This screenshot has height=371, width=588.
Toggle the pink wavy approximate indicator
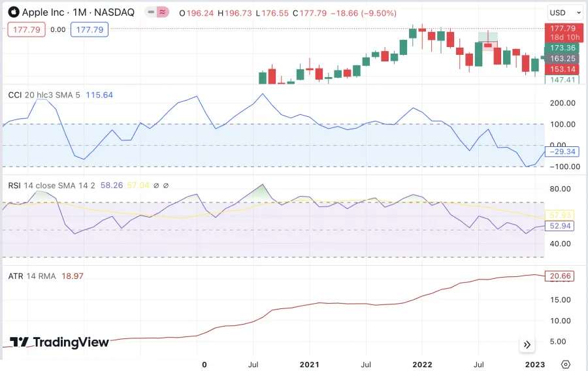161,12
